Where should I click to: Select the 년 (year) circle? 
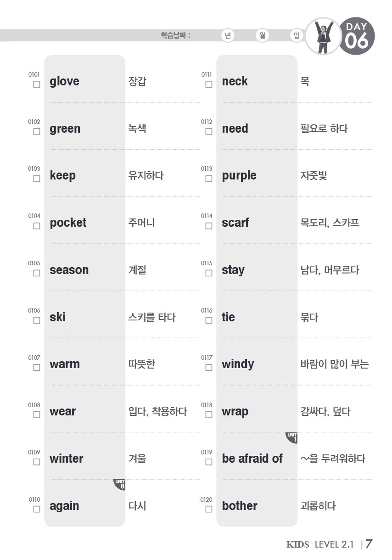227,35
